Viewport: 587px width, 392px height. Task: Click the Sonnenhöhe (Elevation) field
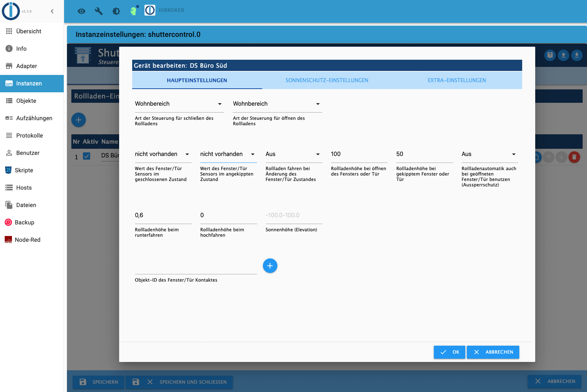(x=294, y=215)
